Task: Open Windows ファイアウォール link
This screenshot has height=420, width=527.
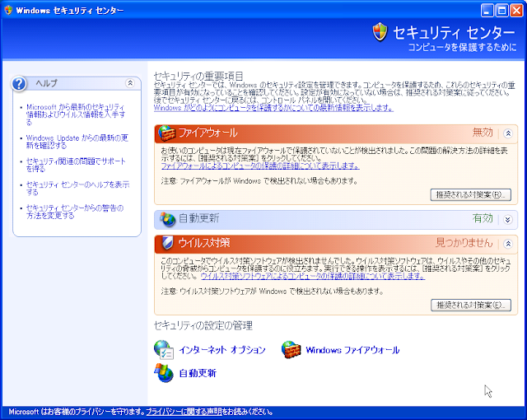Action: 352,350
